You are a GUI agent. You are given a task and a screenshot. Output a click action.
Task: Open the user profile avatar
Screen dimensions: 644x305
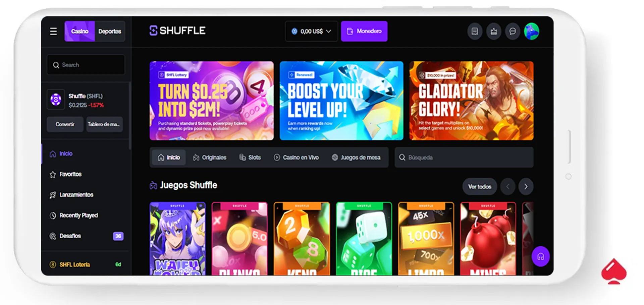pyautogui.click(x=532, y=32)
